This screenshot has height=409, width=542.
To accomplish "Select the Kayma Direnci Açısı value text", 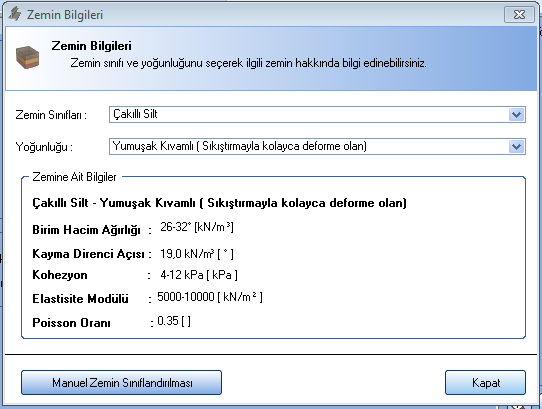I will pos(197,254).
